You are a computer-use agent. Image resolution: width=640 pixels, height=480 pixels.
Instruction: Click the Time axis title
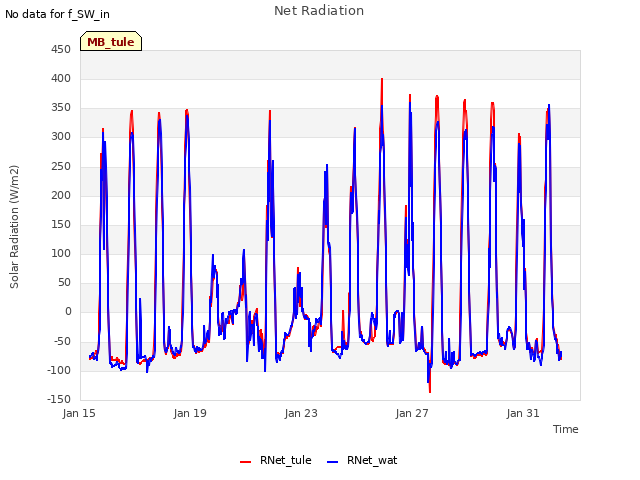coord(565,429)
